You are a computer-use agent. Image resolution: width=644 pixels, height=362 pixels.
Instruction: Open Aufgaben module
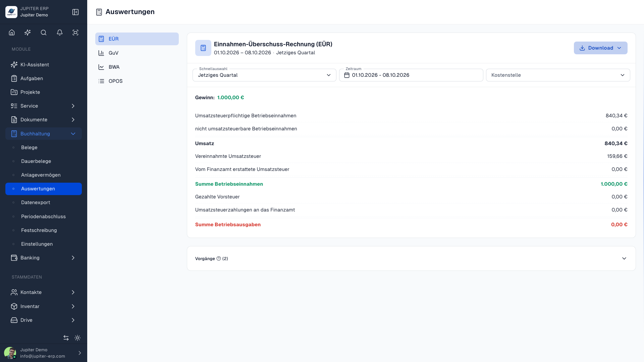pyautogui.click(x=44, y=78)
